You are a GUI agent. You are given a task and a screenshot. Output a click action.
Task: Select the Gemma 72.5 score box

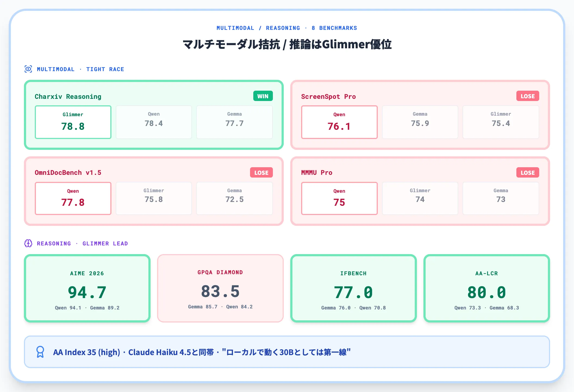point(235,198)
